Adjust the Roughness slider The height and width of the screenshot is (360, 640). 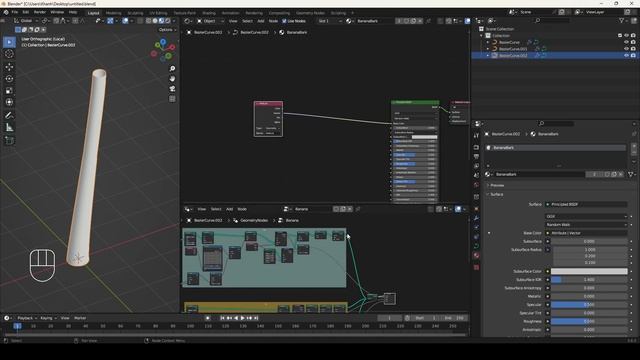(x=589, y=321)
